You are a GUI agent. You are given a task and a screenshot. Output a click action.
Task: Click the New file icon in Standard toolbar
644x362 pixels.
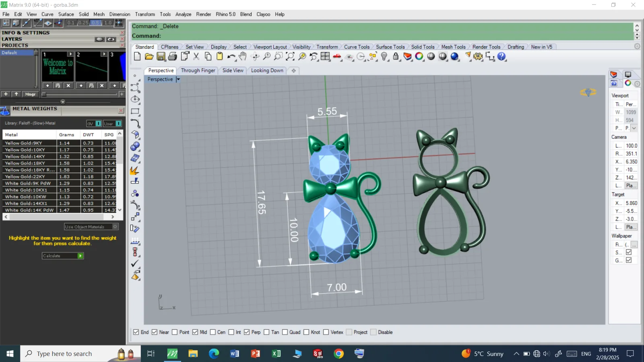(x=137, y=56)
